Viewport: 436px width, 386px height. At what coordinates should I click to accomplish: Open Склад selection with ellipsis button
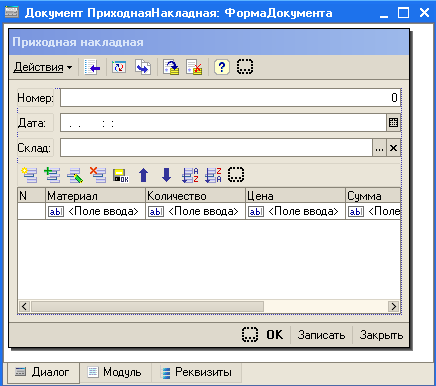pos(379,148)
